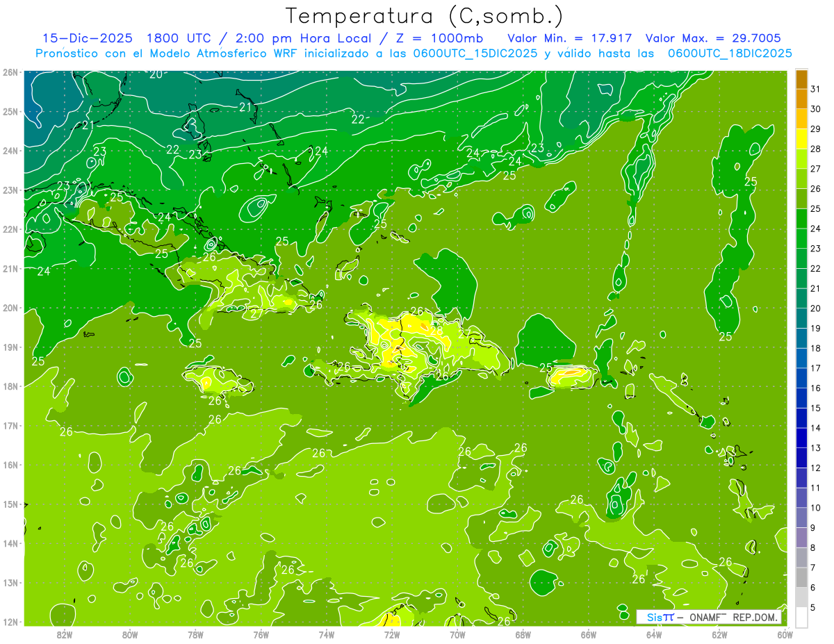Screen dimensions: 834x644
Task: Click the blue legend band between 15 and 16
Action: point(801,398)
